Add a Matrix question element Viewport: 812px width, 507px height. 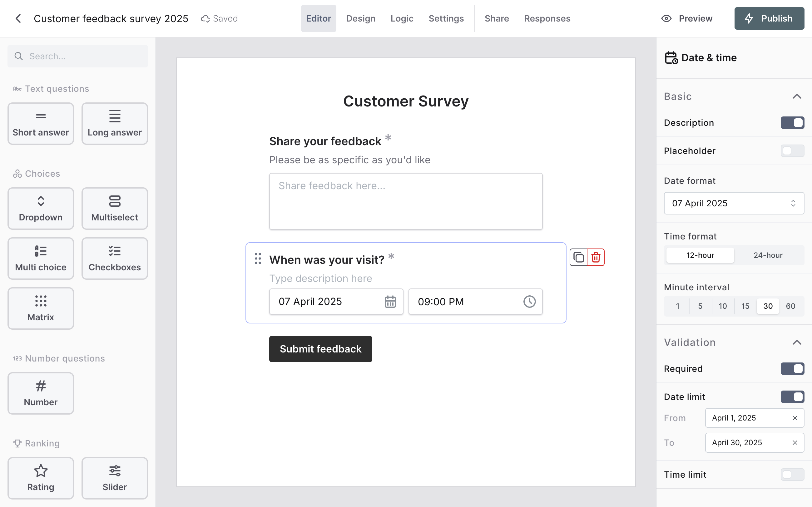pos(41,308)
